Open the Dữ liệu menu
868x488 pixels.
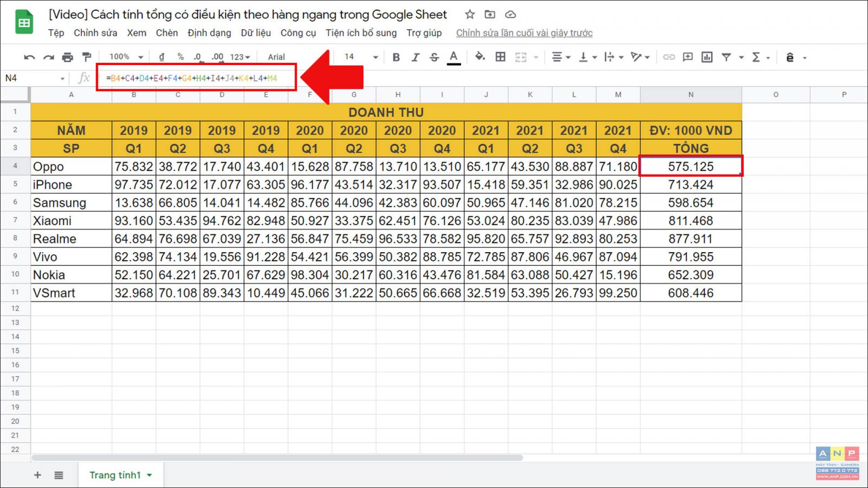click(256, 33)
